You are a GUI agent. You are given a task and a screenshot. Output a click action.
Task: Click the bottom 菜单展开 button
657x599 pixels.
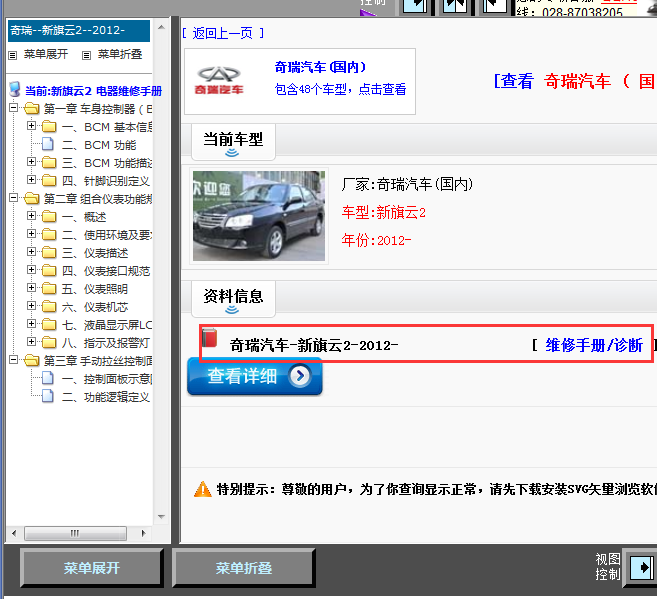(x=91, y=568)
